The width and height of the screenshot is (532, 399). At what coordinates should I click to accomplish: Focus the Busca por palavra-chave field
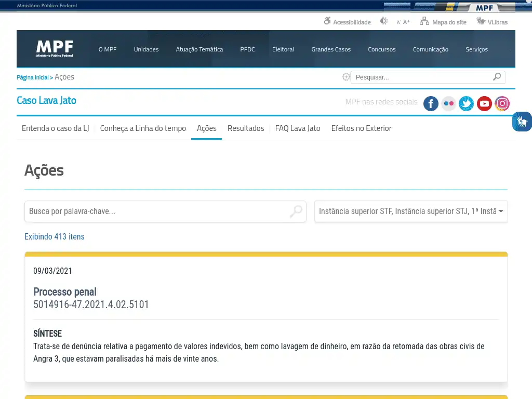[156, 211]
